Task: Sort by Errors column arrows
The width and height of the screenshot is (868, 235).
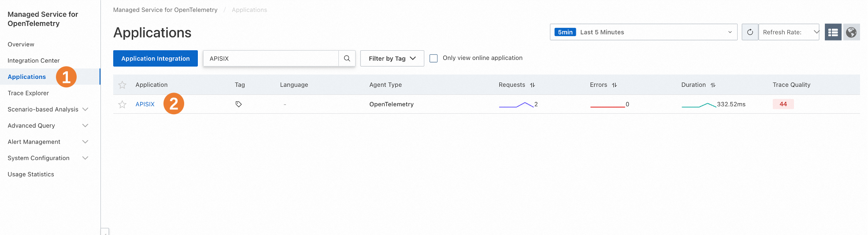Action: pyautogui.click(x=614, y=85)
